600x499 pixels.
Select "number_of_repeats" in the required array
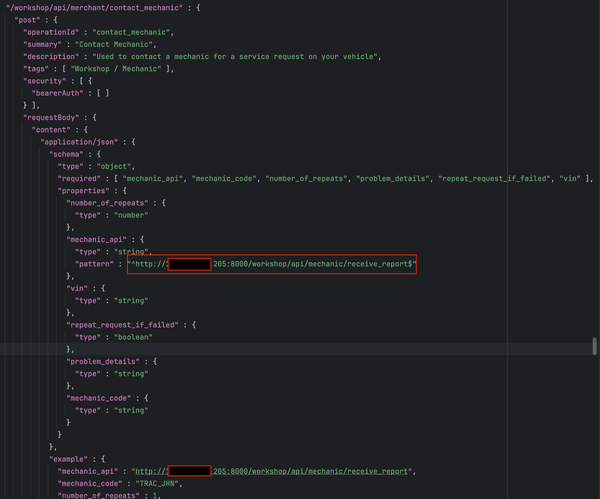tap(306, 179)
